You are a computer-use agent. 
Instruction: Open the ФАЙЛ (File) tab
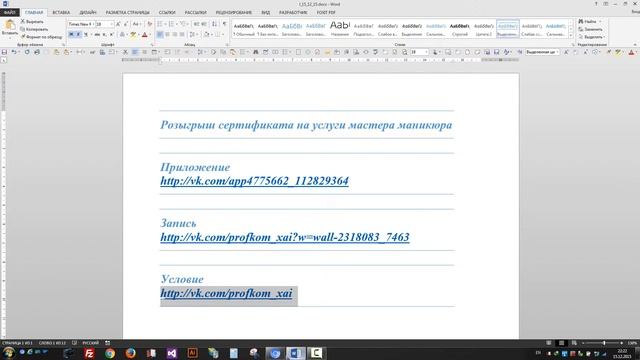9,12
